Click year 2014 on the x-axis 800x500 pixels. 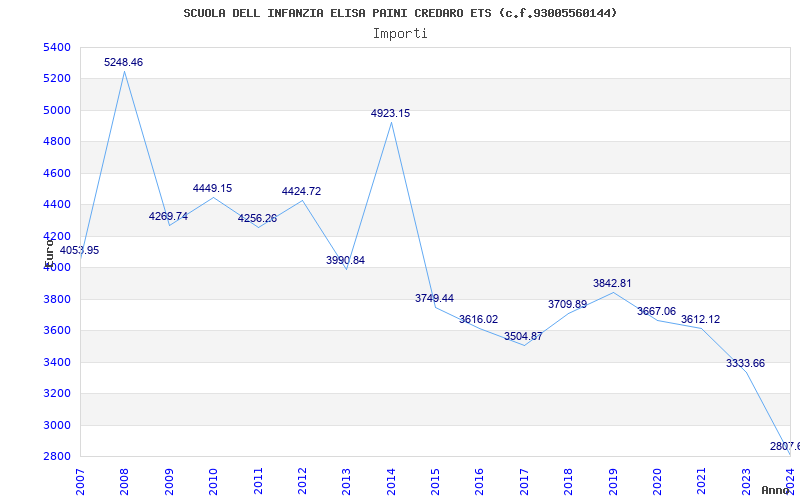click(x=391, y=482)
